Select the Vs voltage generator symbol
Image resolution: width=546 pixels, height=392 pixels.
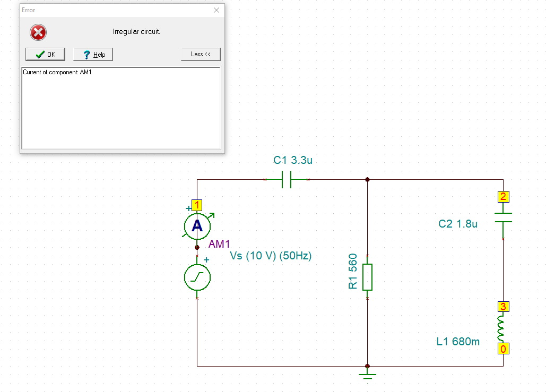pyautogui.click(x=197, y=277)
